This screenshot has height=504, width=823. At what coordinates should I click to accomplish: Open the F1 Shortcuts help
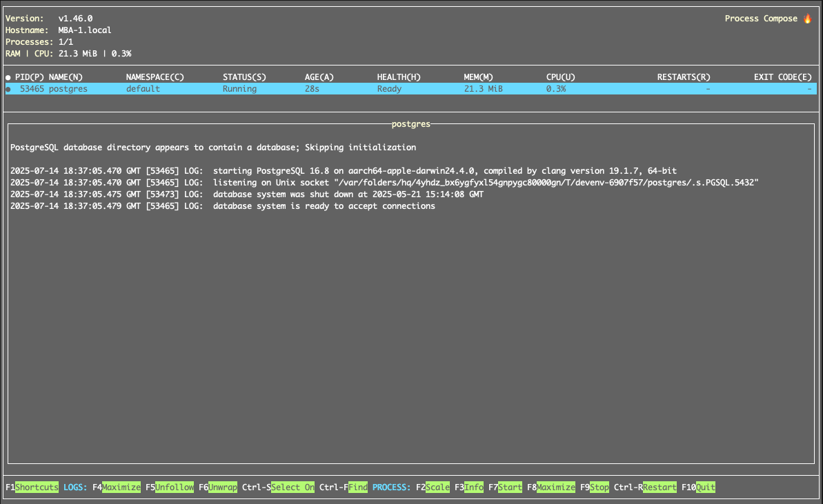pos(37,487)
